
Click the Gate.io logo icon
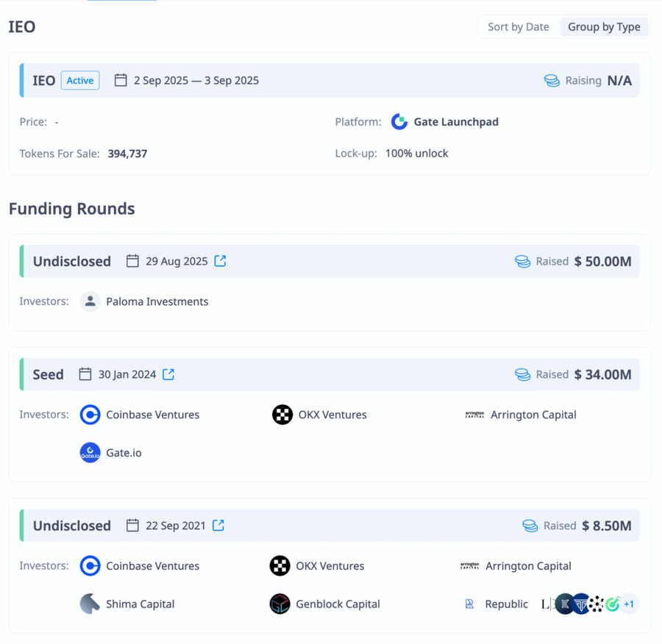pyautogui.click(x=90, y=452)
